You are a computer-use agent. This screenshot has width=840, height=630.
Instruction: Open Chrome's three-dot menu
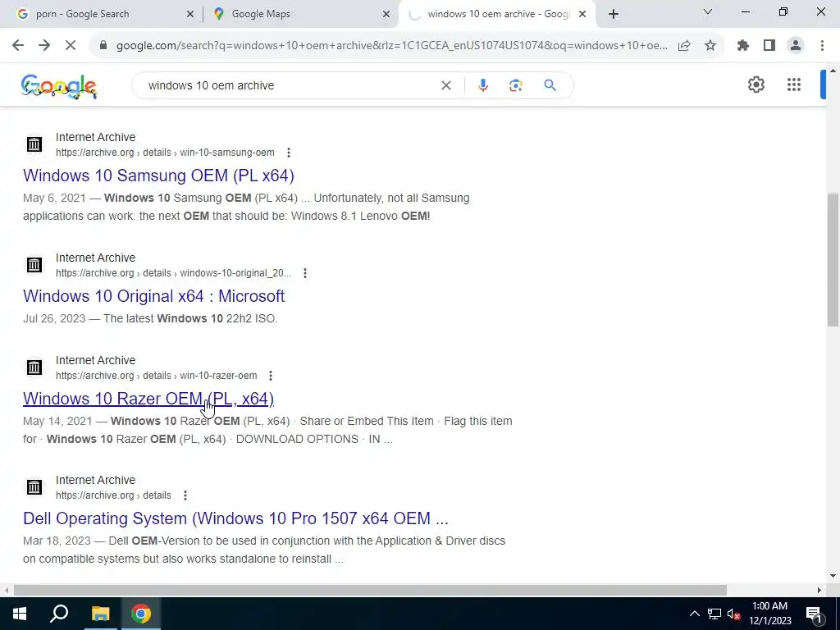tap(822, 46)
